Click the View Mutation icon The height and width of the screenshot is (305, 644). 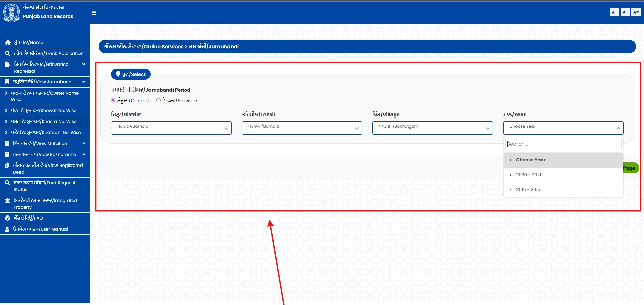coord(7,143)
